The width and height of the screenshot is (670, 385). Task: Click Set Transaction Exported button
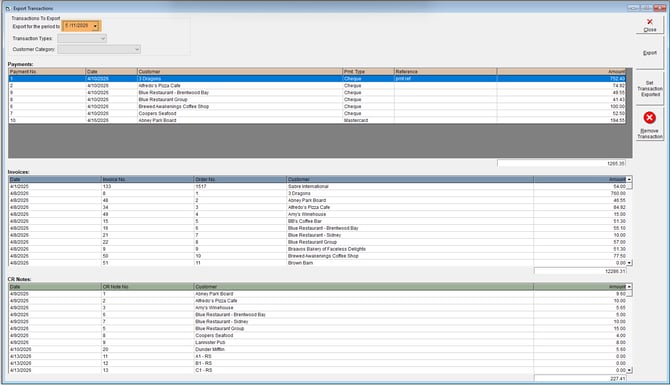point(649,88)
